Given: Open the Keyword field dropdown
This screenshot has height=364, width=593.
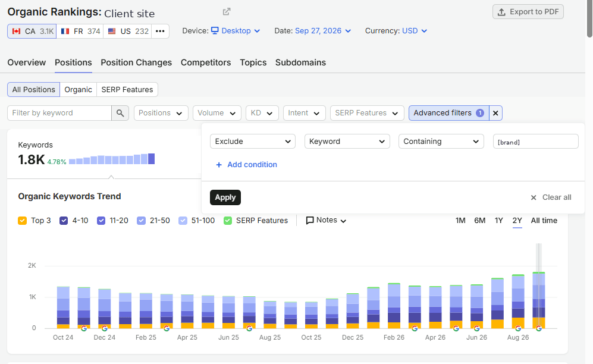Looking at the screenshot, I should coord(347,142).
